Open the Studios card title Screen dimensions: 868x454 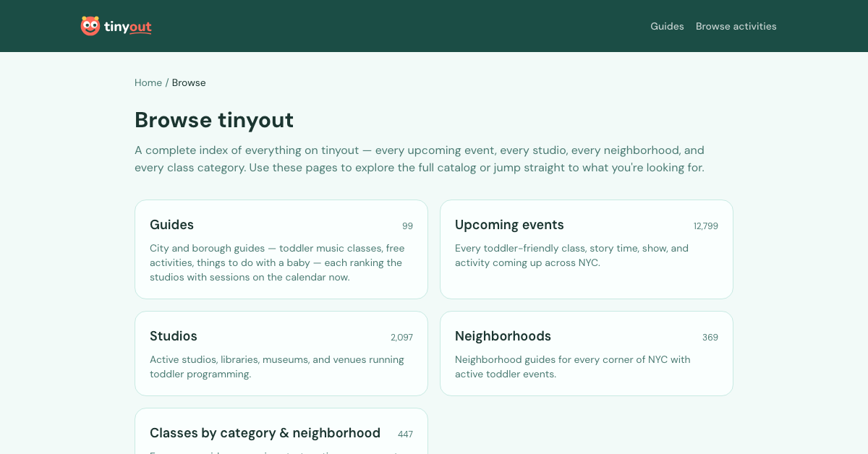click(174, 336)
